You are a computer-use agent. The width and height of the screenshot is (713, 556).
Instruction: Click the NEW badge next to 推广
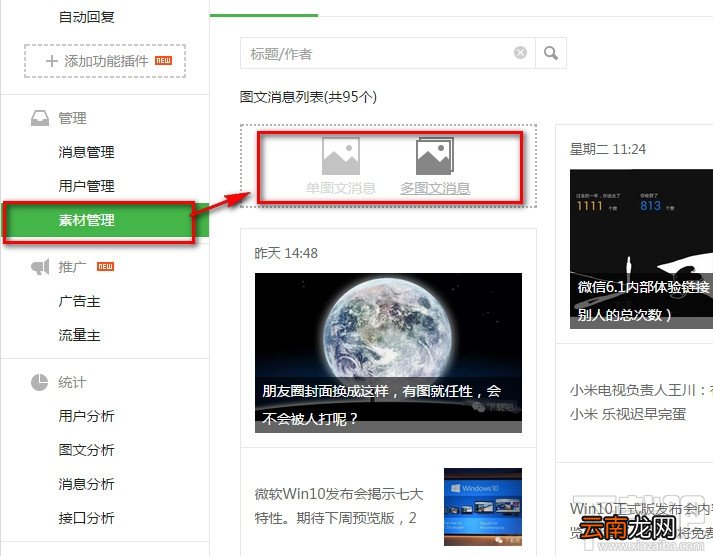click(x=105, y=266)
